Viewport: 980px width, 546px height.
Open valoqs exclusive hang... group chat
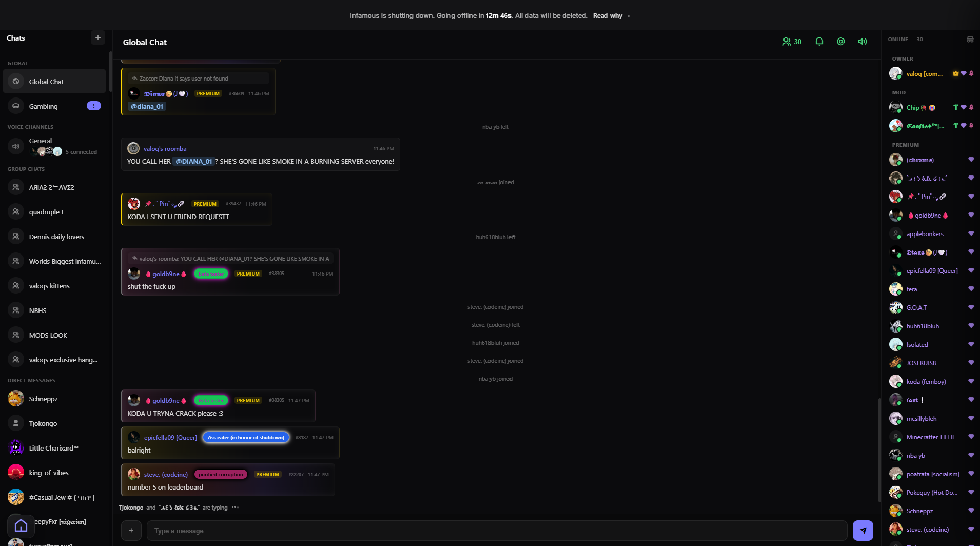[x=54, y=360]
